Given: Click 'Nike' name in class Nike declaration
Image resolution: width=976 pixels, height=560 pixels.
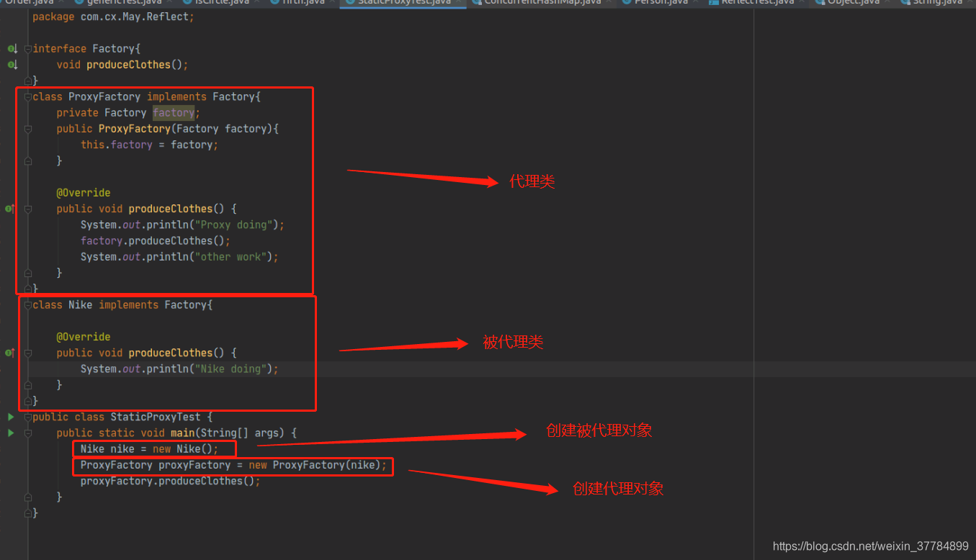Looking at the screenshot, I should (x=81, y=305).
